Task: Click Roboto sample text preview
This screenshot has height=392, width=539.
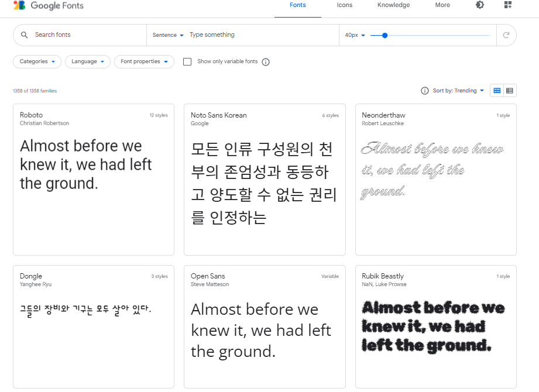Action: [x=86, y=164]
